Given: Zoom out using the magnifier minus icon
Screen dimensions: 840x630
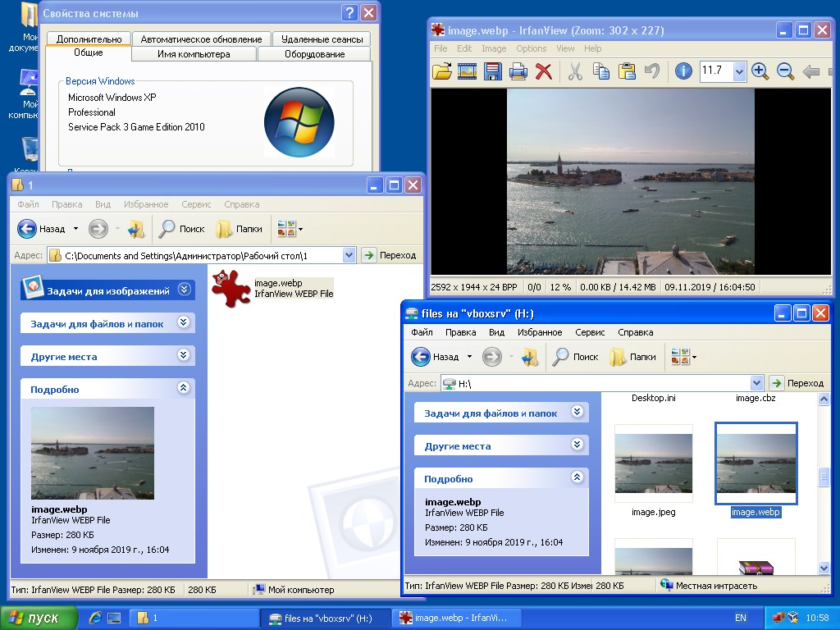Looking at the screenshot, I should [x=785, y=71].
